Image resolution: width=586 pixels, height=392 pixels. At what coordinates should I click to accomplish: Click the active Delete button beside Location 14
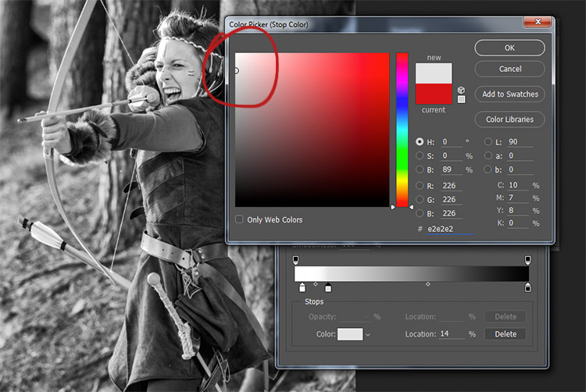point(506,334)
